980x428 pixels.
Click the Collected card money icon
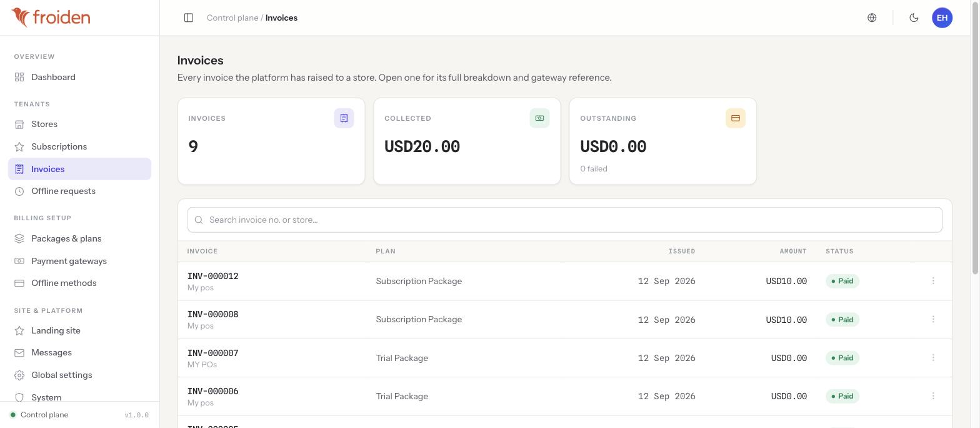pyautogui.click(x=539, y=118)
